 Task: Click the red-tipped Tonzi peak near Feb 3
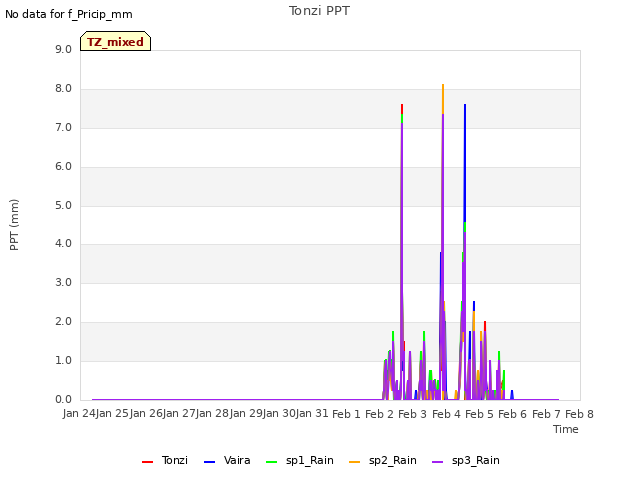pos(402,109)
